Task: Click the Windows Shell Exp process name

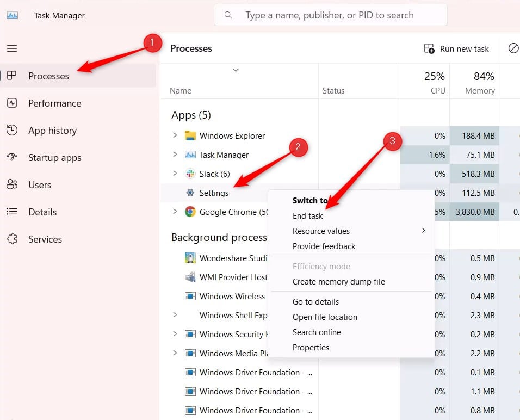Action: [x=233, y=315]
